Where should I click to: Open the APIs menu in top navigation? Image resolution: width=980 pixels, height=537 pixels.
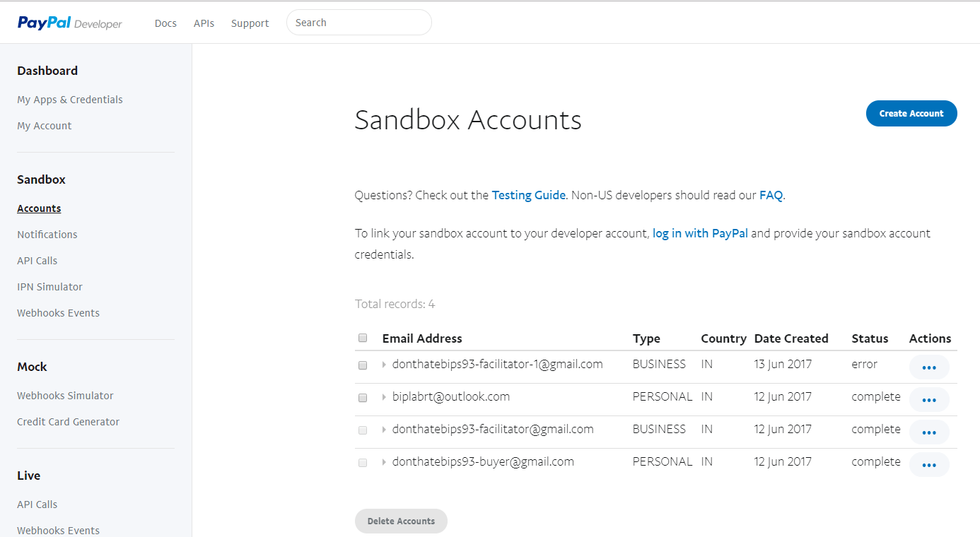[x=204, y=23]
